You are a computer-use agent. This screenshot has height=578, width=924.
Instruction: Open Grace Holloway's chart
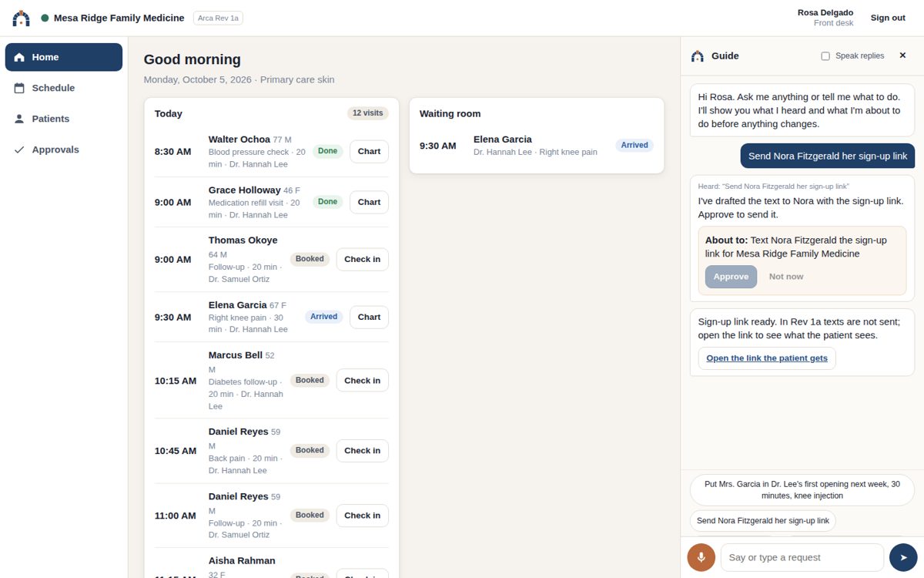pos(369,202)
